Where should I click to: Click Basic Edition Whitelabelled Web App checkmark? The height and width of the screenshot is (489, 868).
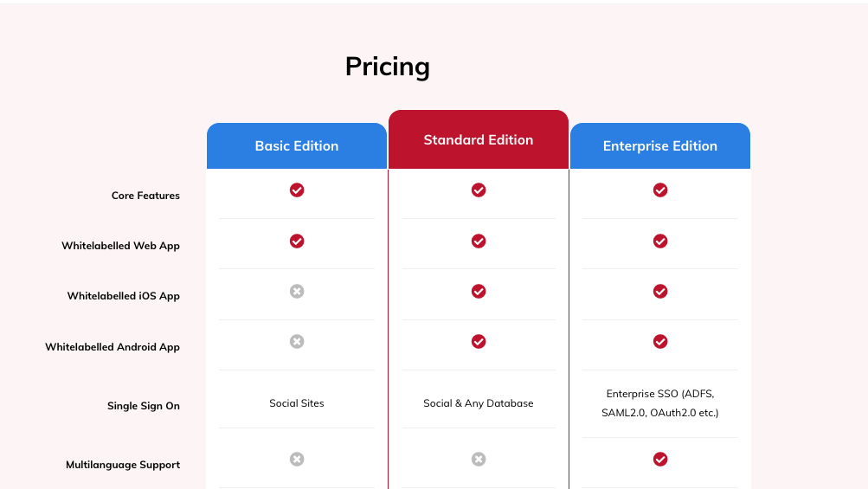(297, 241)
